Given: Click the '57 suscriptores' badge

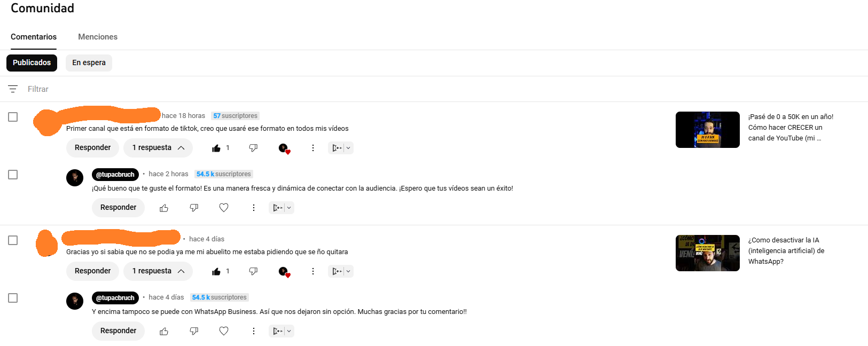Looking at the screenshot, I should (235, 116).
